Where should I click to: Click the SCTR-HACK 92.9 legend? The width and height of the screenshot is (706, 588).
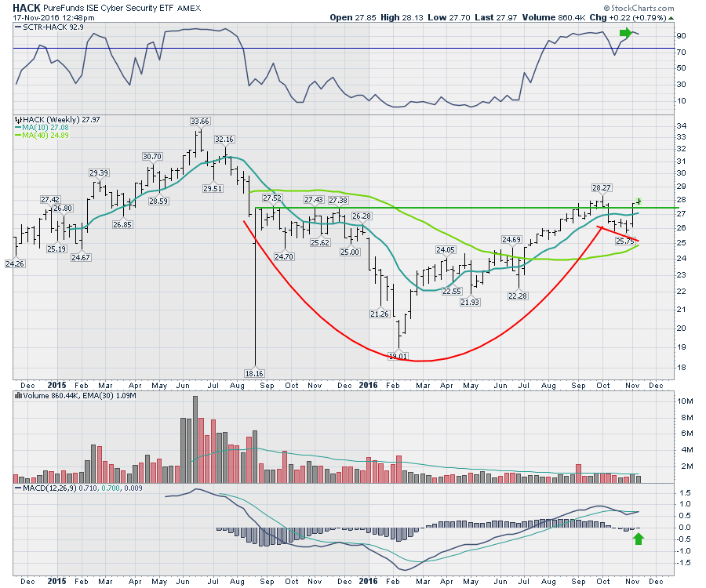[x=49, y=27]
